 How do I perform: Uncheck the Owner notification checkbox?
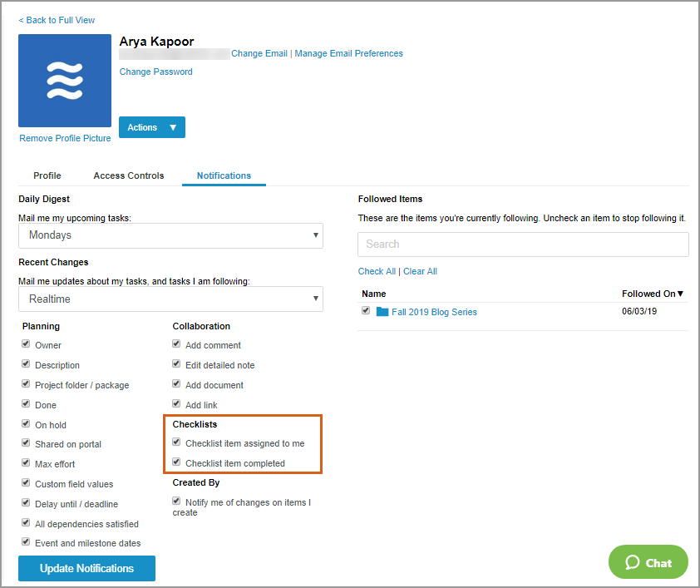27,344
